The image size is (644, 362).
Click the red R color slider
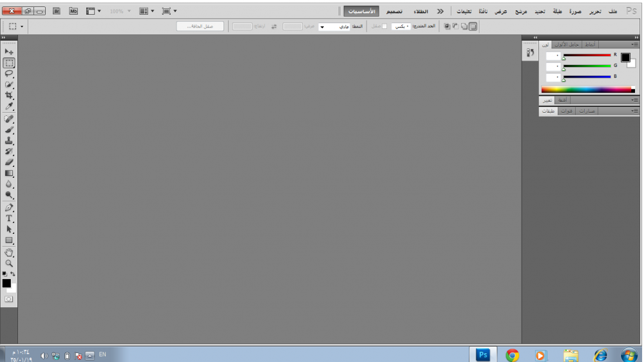tap(586, 55)
